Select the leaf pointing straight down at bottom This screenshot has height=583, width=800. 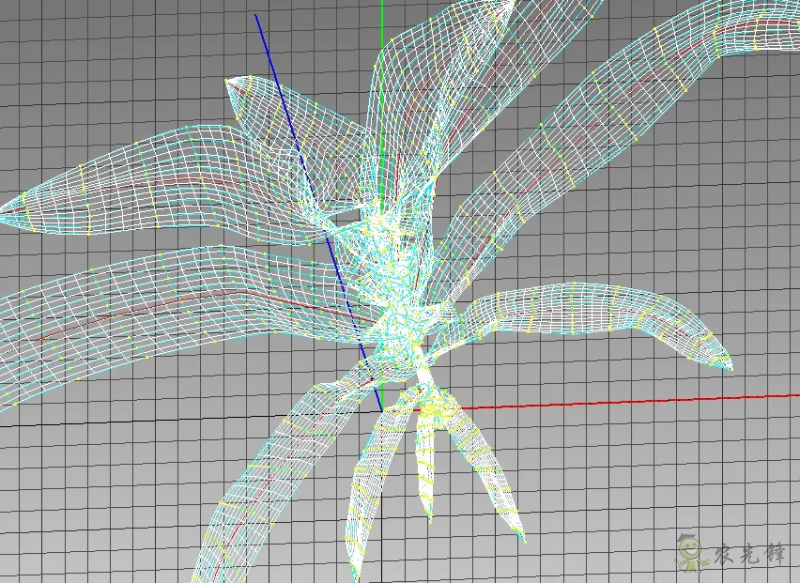(x=362, y=520)
